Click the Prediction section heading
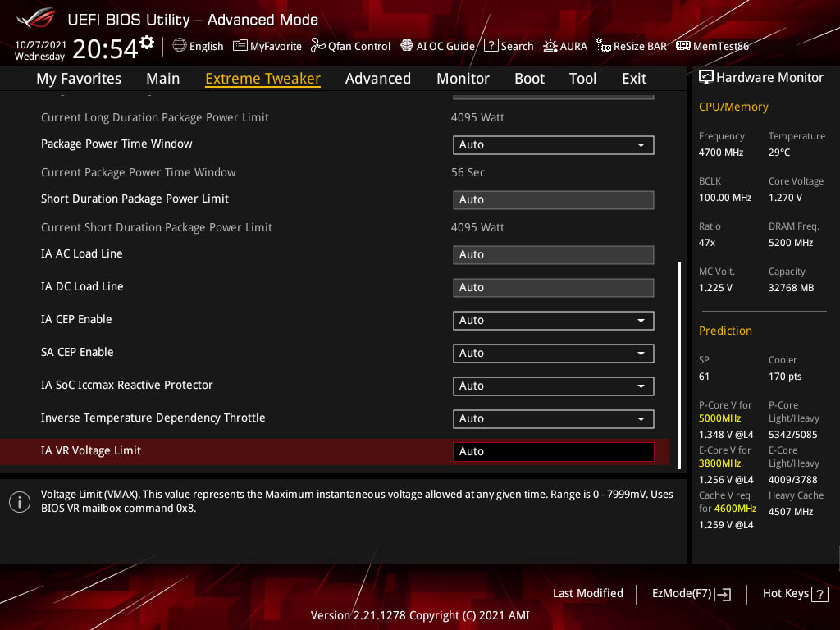 coord(725,331)
